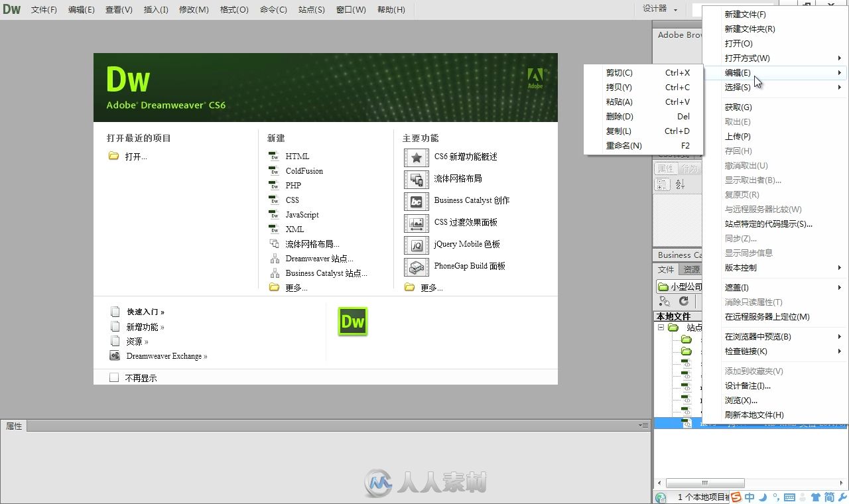
Task: Select 新建文件(F) in context menu
Action: tap(775, 15)
